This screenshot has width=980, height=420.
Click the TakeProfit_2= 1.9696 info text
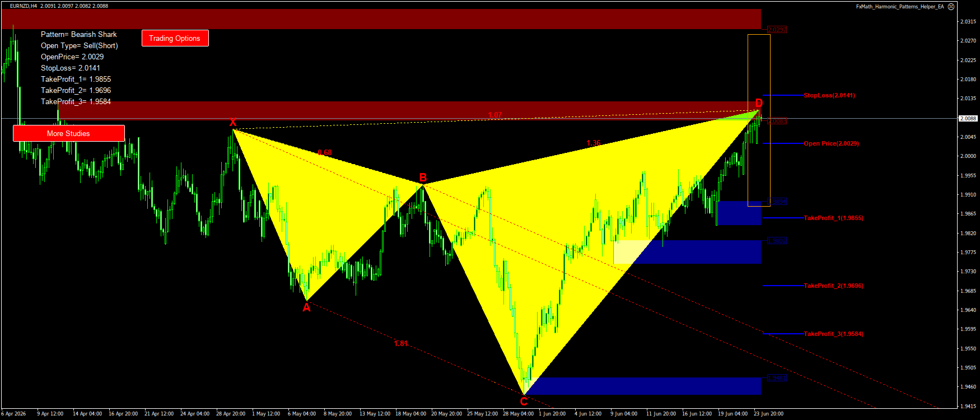click(x=76, y=90)
